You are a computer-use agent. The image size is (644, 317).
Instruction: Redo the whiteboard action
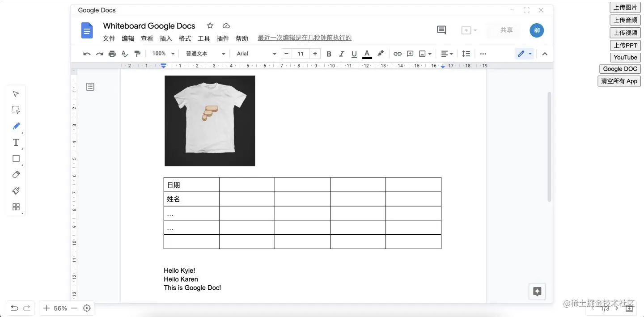click(27, 308)
